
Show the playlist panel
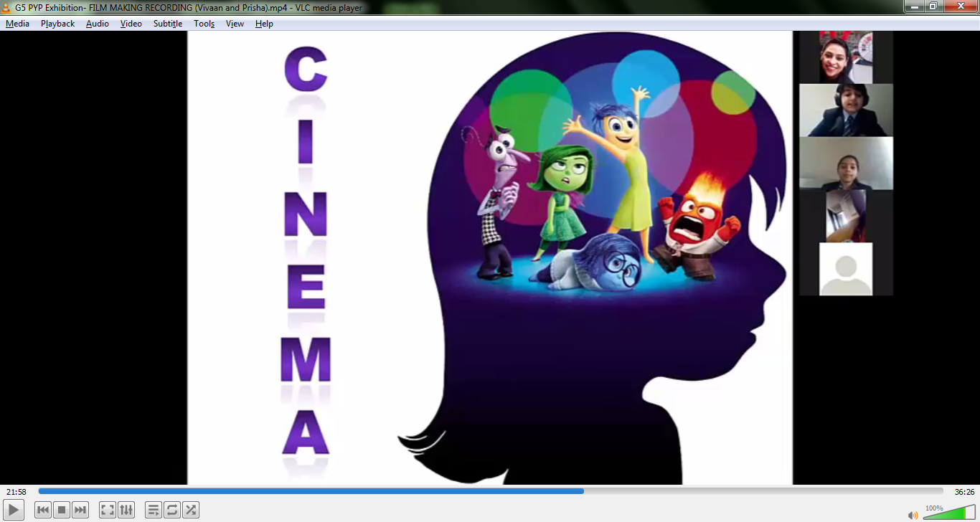coord(154,510)
